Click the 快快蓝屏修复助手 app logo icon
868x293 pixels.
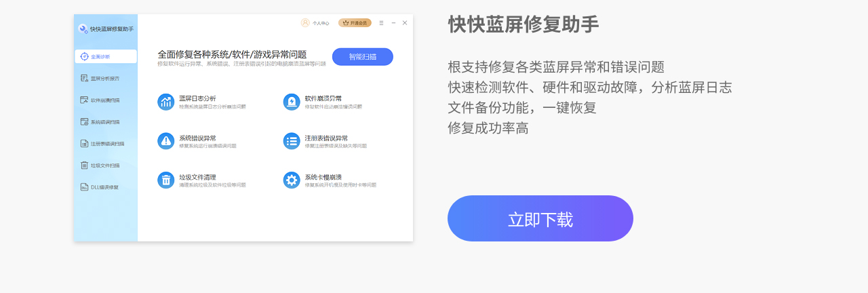point(83,28)
